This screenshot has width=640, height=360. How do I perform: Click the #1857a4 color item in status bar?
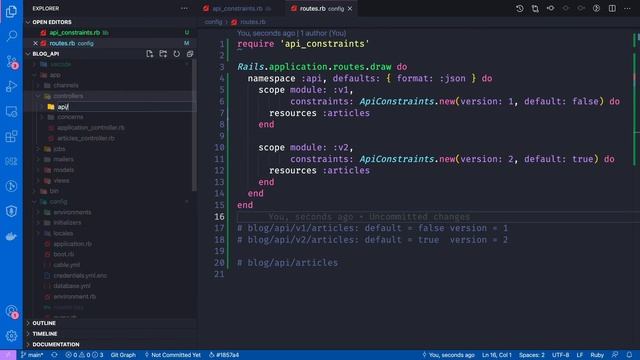pyautogui.click(x=224, y=355)
